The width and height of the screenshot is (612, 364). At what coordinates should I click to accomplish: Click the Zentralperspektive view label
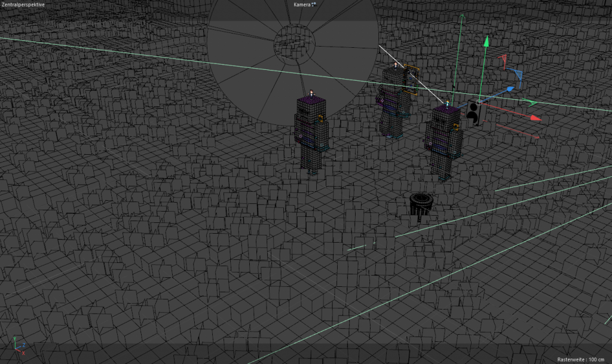pos(23,5)
